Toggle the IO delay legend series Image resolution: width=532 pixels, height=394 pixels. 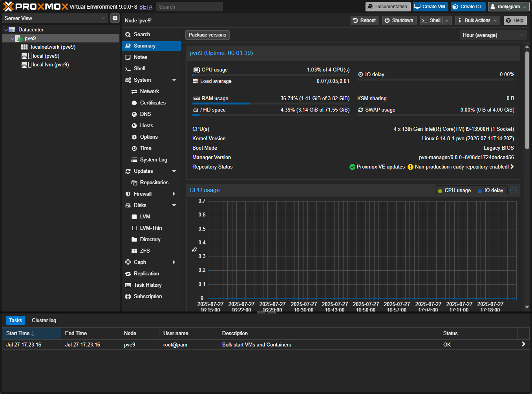(x=490, y=191)
